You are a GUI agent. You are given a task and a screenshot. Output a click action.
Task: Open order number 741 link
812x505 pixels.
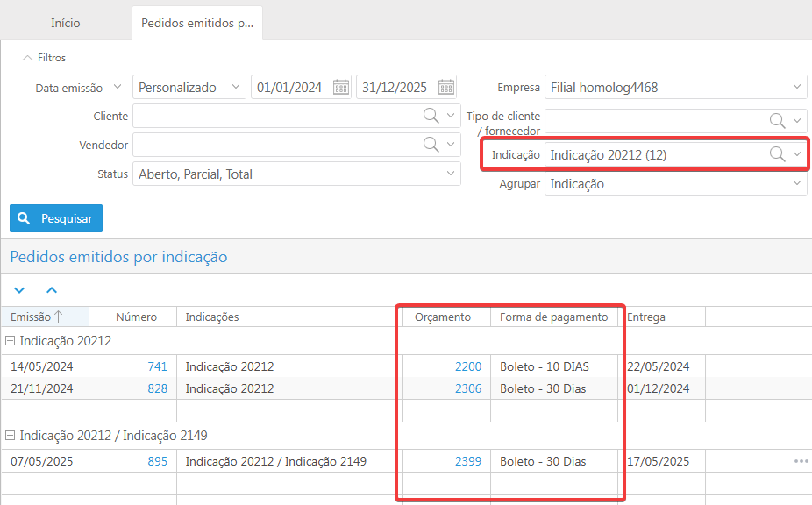coord(157,366)
